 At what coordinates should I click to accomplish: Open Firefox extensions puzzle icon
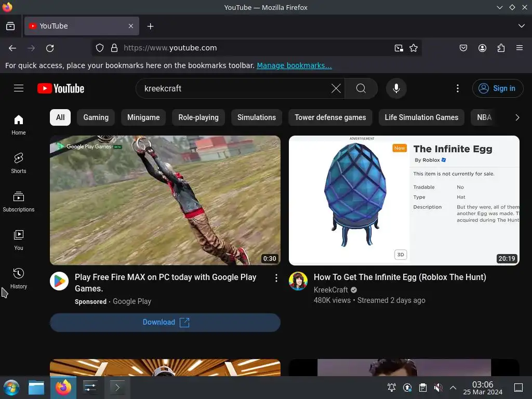[501, 48]
